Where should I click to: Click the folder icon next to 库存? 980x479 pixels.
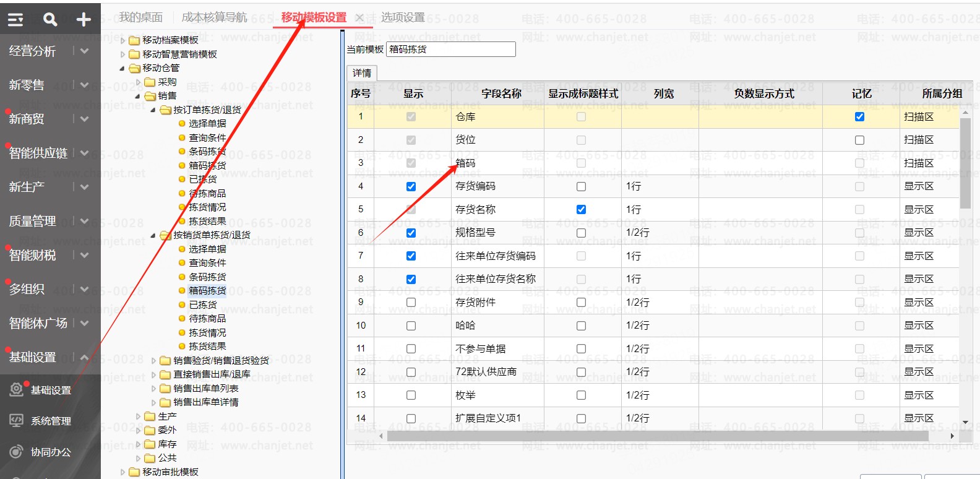pyautogui.click(x=150, y=444)
